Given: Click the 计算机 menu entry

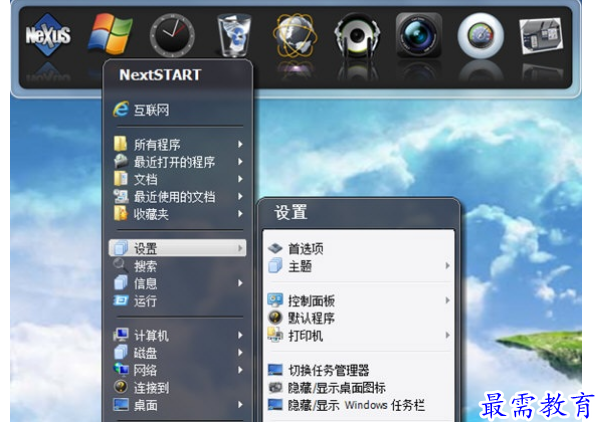Looking at the screenshot, I should point(178,335).
